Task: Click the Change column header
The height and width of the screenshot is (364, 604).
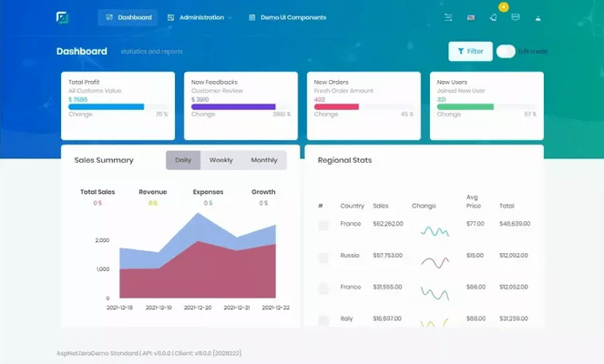Action: click(424, 206)
